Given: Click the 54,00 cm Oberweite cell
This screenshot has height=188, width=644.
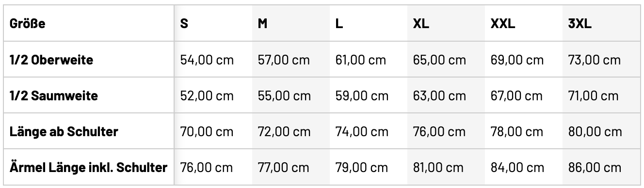Looking at the screenshot, I should 207,60.
